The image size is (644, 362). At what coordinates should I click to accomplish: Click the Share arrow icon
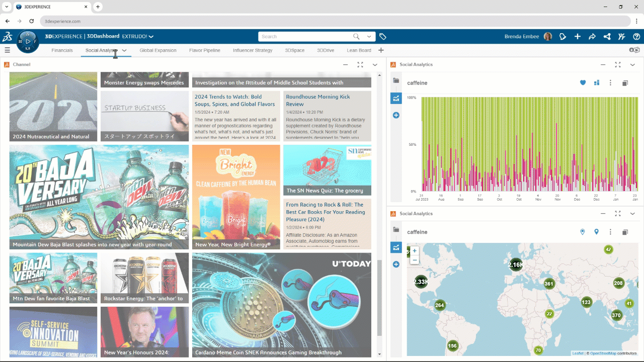592,37
